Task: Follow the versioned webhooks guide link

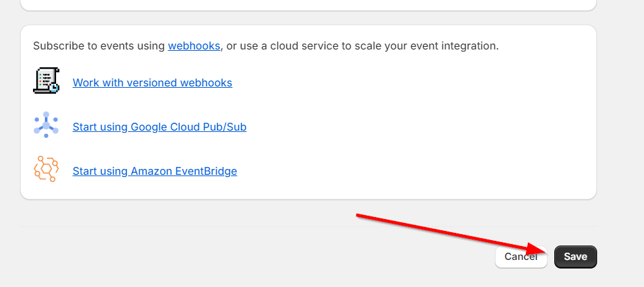Action: pyautogui.click(x=152, y=82)
